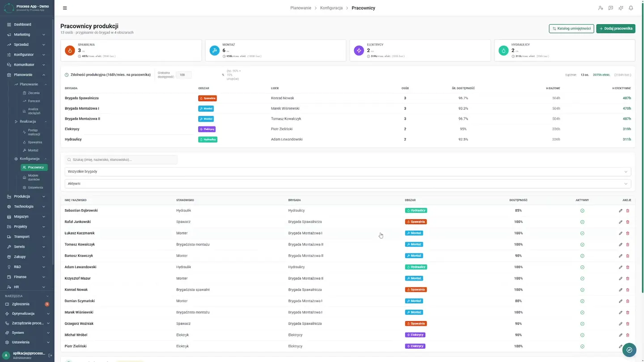Open Zlecenia in the Planowanie menu
644x362 pixels.
(34, 93)
